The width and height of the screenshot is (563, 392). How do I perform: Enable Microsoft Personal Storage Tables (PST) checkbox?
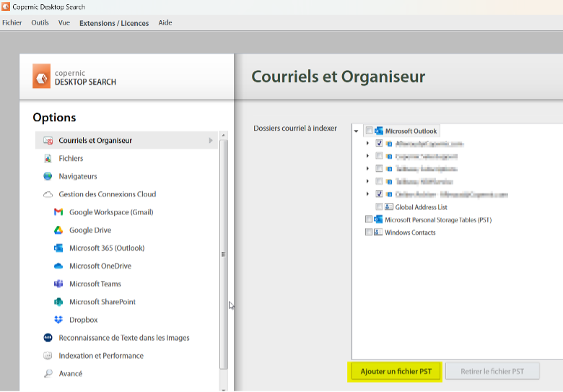coord(370,219)
